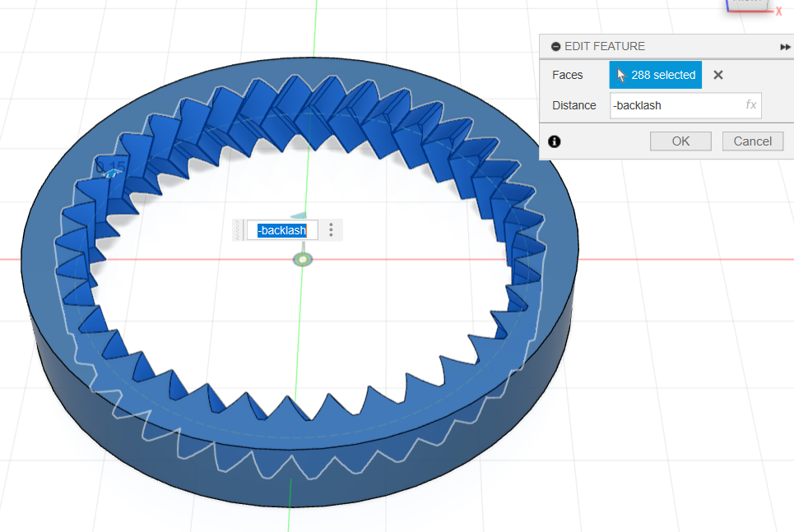The height and width of the screenshot is (532, 794).
Task: Clear the Faces selection with X
Action: pos(718,75)
